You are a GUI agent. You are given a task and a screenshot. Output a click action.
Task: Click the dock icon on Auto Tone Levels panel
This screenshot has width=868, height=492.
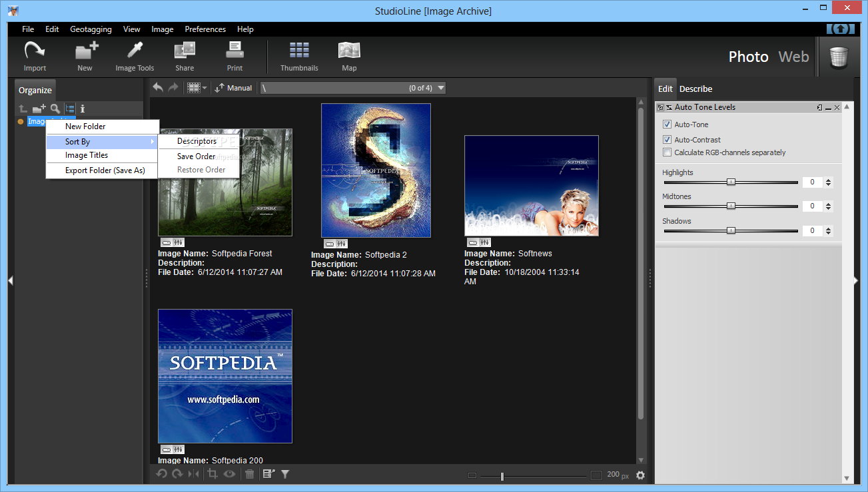pyautogui.click(x=819, y=107)
